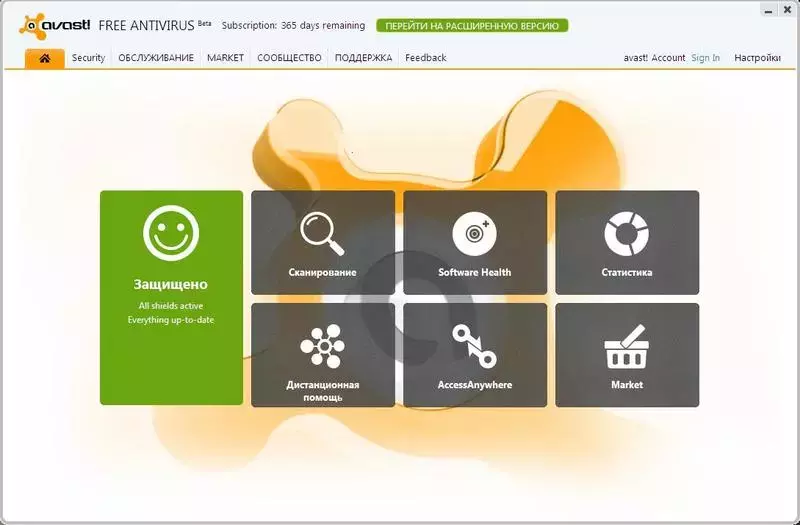Click the 'All shields active' text
Viewport: 800px width, 525px height.
(x=171, y=306)
